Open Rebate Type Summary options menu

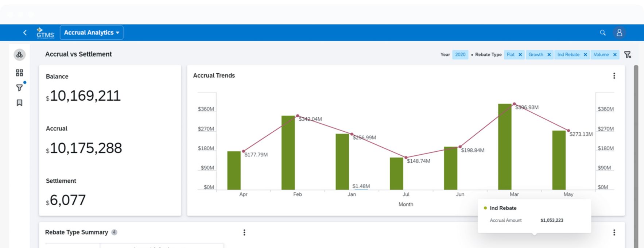tap(244, 232)
